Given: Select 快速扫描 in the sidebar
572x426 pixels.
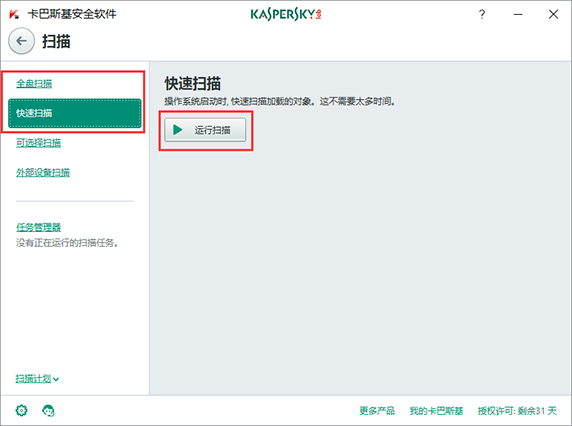Looking at the screenshot, I should (x=74, y=113).
